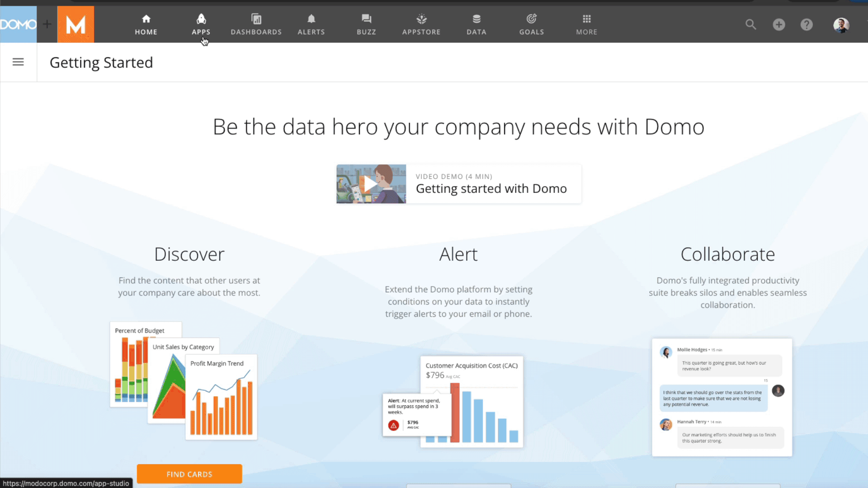Click the Data database icon
The image size is (868, 488).
point(476,19)
